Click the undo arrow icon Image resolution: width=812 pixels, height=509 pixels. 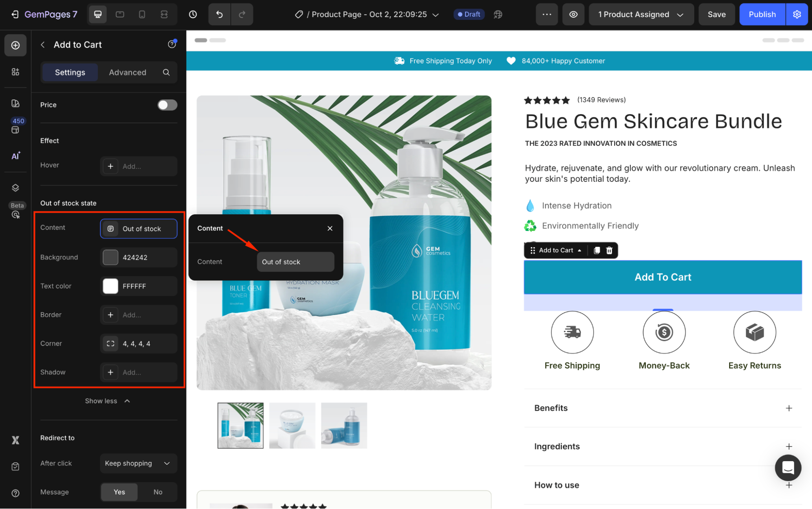(x=219, y=15)
